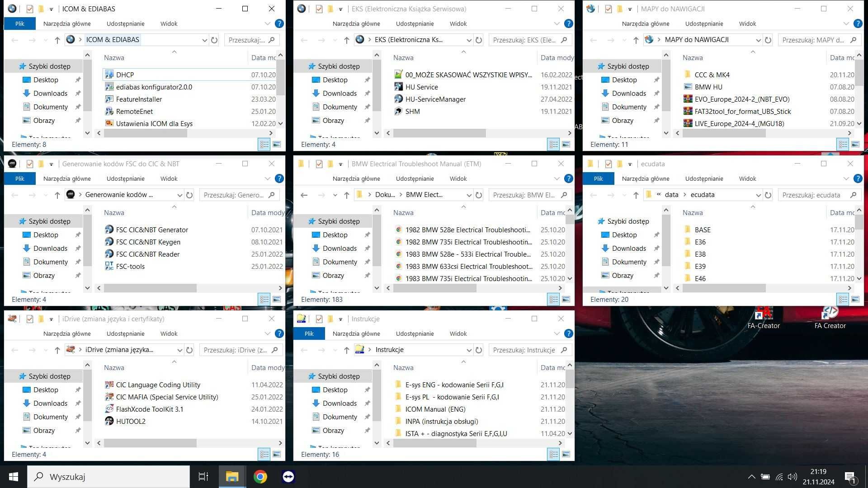
Task: Open ICOM Manual (ENG) folder icon
Action: (398, 409)
